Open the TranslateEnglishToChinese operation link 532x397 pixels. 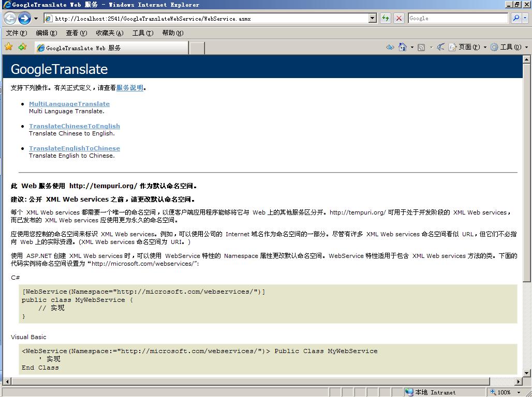point(75,148)
